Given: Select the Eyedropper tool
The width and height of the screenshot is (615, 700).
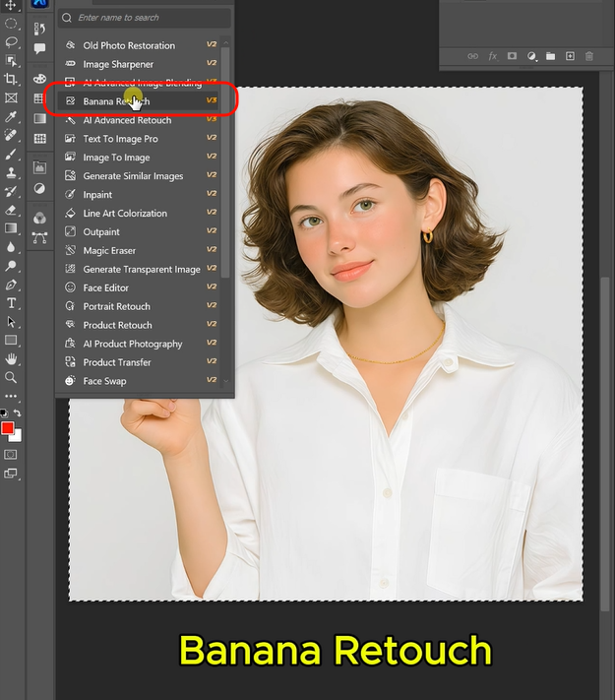Looking at the screenshot, I should (x=10, y=116).
